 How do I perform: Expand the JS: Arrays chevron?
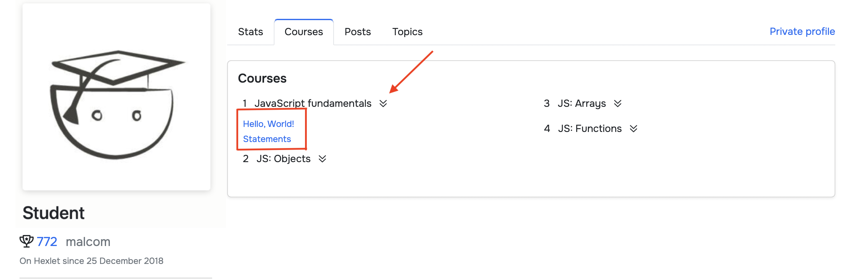coord(618,103)
